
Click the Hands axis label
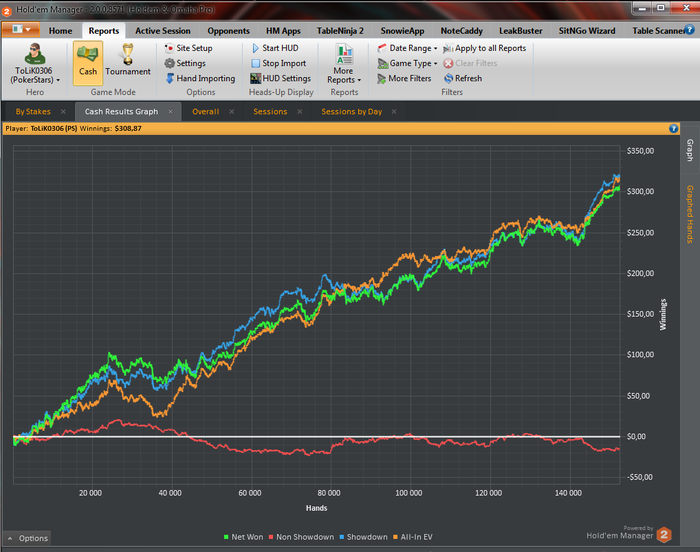[317, 508]
